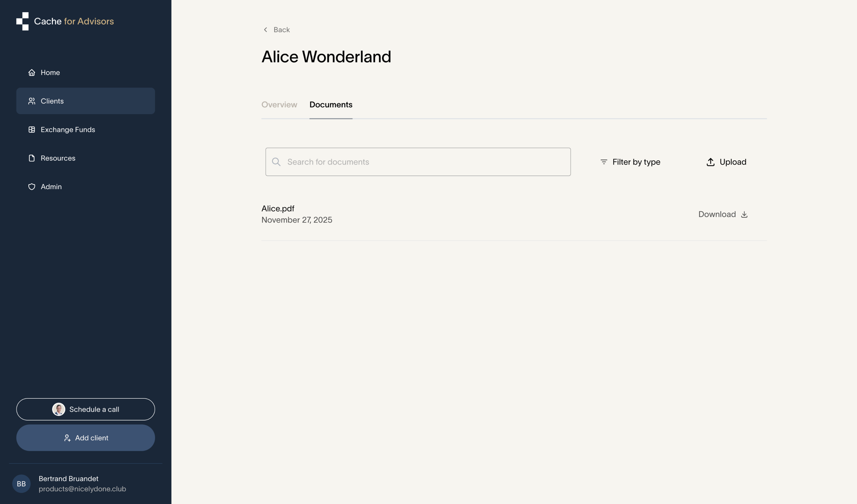Click the back chevron arrow
This screenshot has width=857, height=504.
tap(265, 30)
